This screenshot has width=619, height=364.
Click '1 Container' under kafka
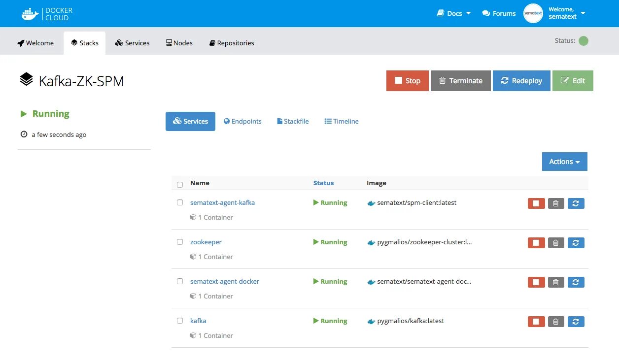215,335
